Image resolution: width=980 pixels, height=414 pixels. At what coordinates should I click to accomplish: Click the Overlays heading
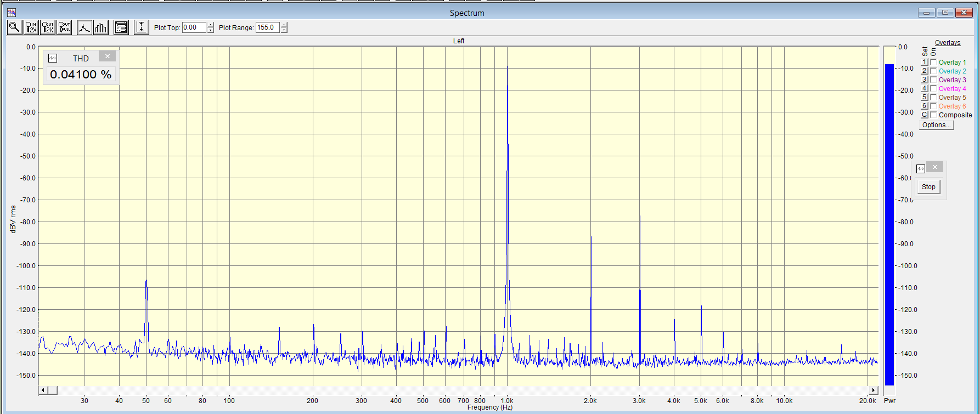pos(948,43)
